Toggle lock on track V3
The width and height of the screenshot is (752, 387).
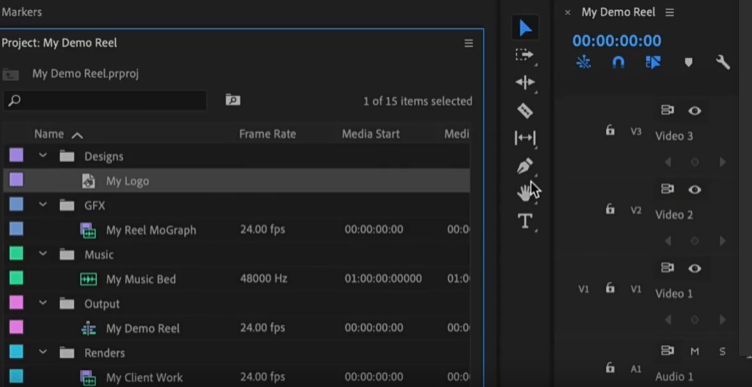[x=610, y=130]
